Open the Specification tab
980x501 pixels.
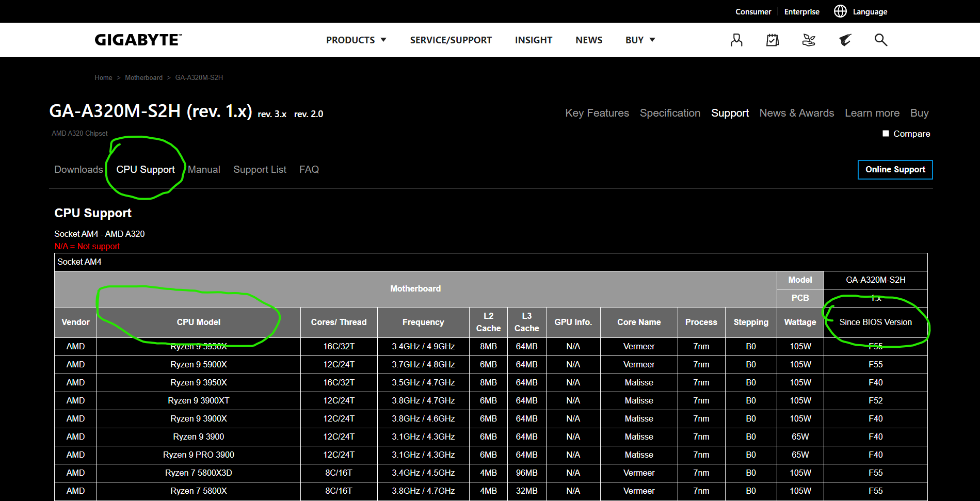click(x=670, y=113)
